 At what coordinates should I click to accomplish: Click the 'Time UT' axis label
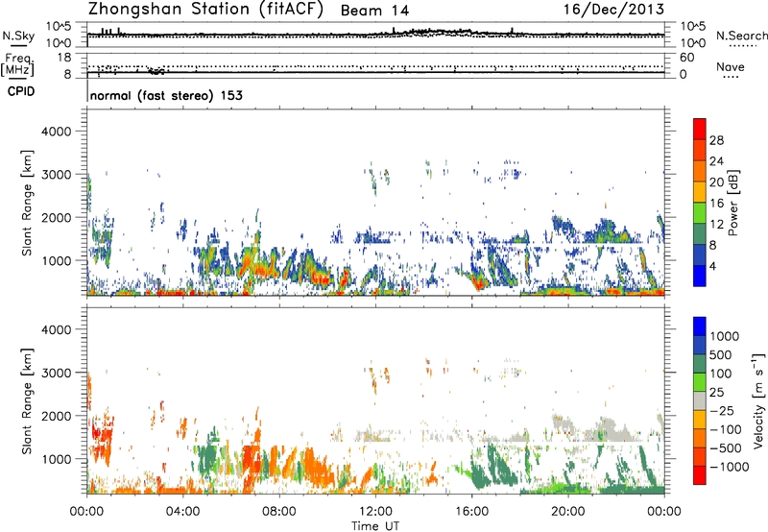375,526
